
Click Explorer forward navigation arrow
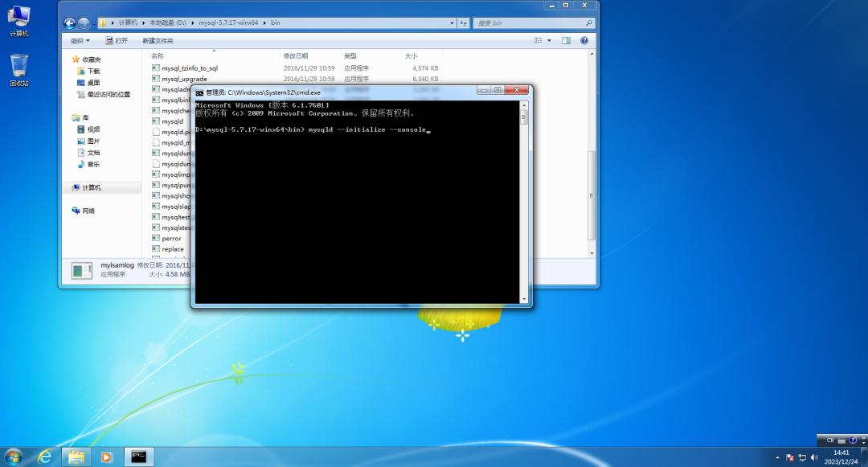point(84,23)
